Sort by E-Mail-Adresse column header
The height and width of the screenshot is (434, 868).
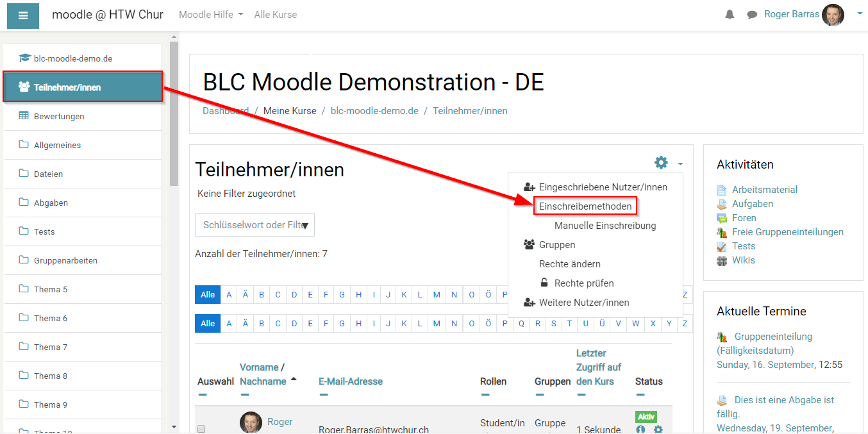tap(351, 381)
